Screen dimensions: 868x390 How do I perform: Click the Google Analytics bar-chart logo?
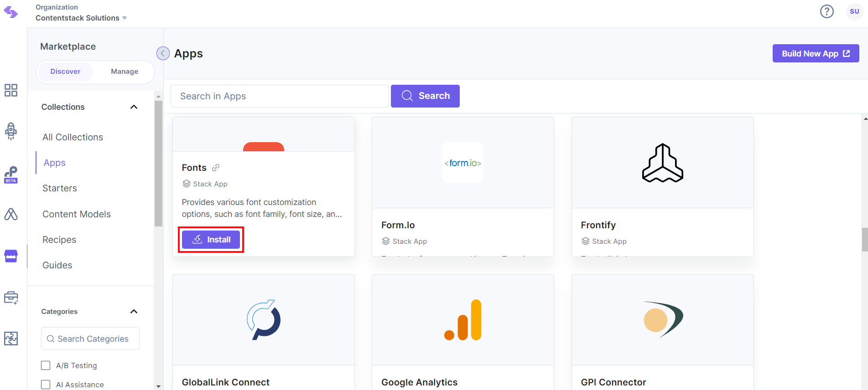point(463,319)
